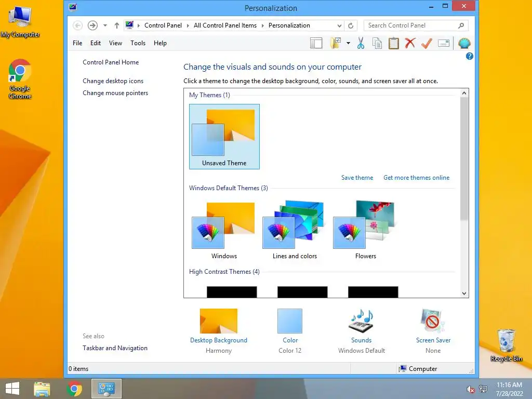Select the Flowers theme
Image resolution: width=532 pixels, height=399 pixels.
365,231
